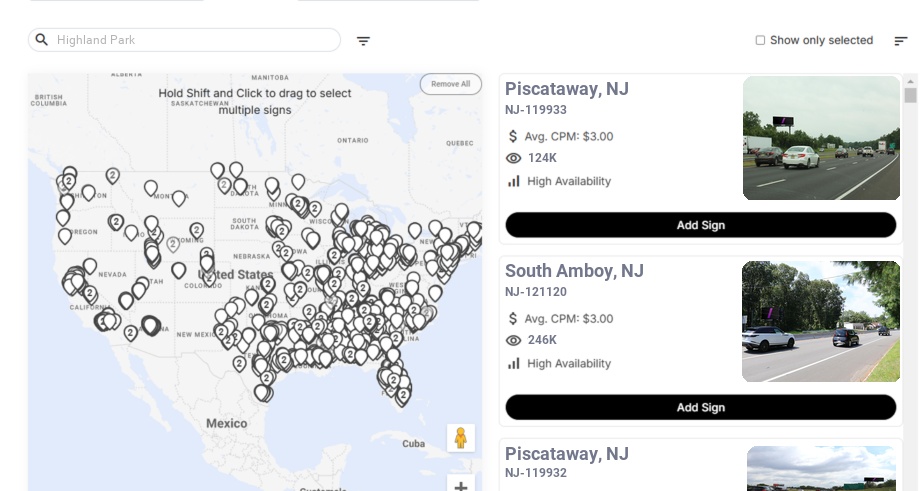Add the NJ-119933 Piscataway sign
The image size is (920, 491).
pyautogui.click(x=700, y=225)
